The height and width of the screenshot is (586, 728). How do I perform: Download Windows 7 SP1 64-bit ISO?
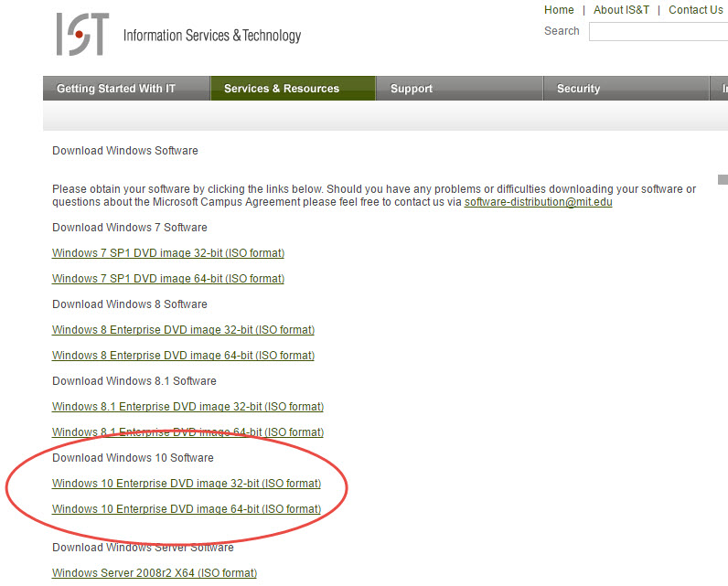click(168, 279)
